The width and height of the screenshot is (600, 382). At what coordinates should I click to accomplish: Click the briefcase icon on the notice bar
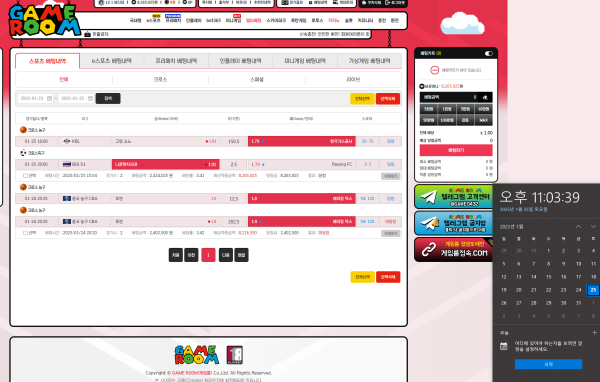pos(87,34)
